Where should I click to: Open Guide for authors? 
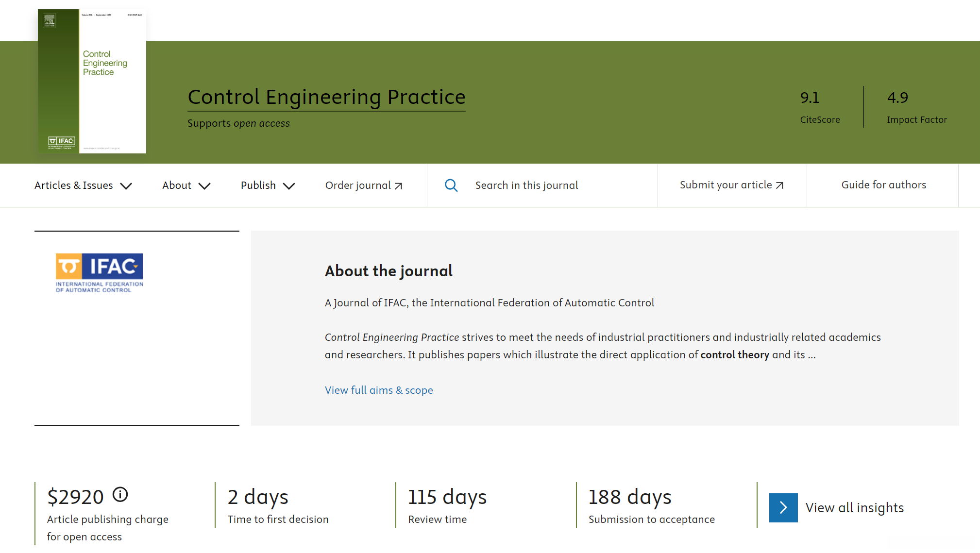pyautogui.click(x=883, y=185)
